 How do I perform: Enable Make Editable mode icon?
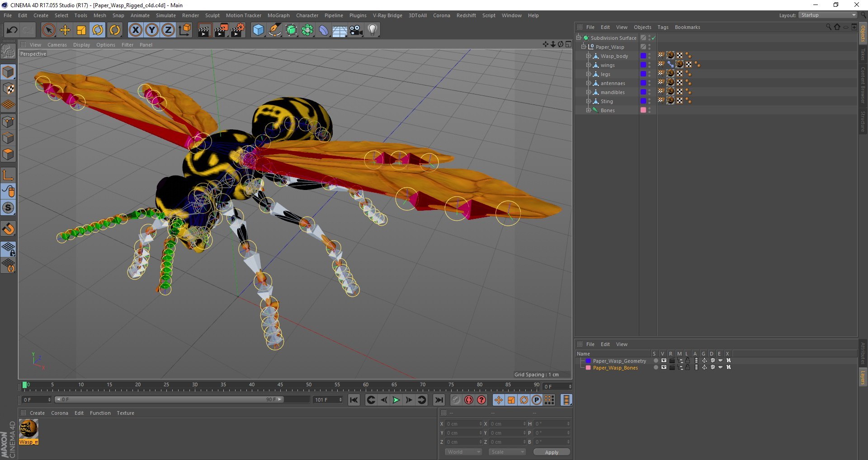point(8,52)
